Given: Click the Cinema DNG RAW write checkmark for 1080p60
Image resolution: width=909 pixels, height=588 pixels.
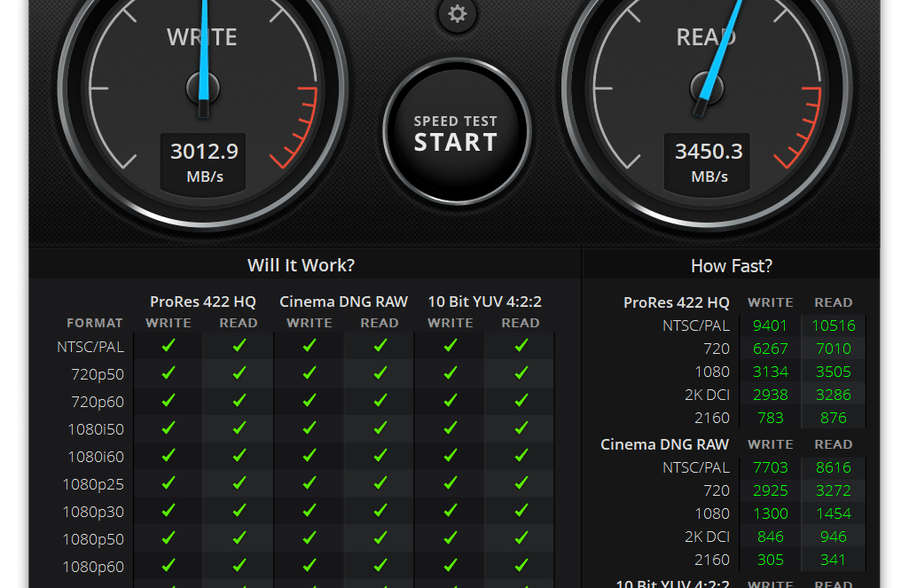Looking at the screenshot, I should pos(310,566).
